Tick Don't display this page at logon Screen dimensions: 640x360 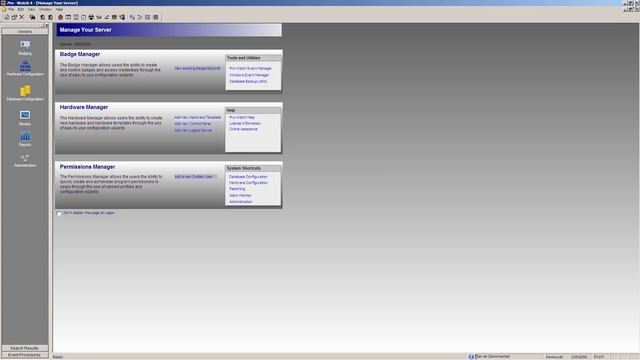[59, 213]
